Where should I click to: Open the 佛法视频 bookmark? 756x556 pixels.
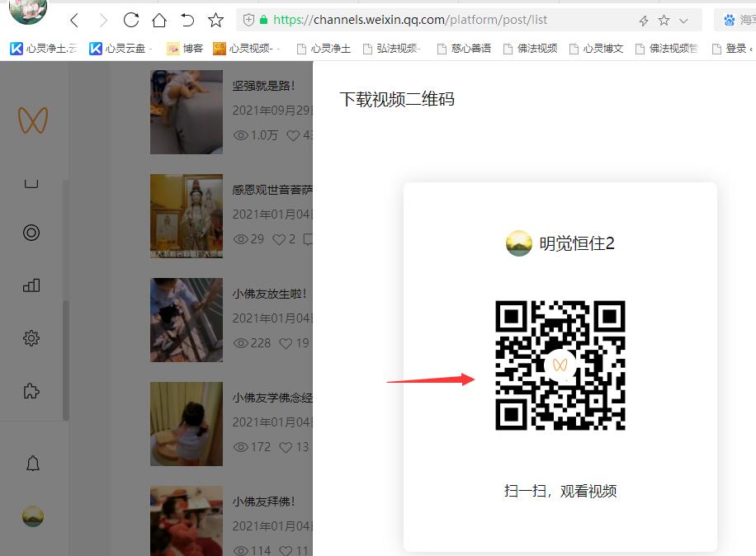pyautogui.click(x=530, y=49)
